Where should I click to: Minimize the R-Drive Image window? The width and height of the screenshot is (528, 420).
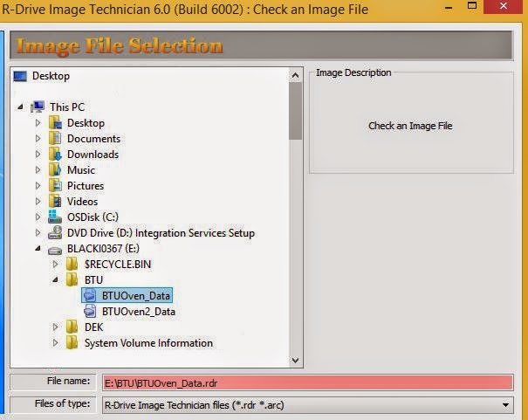449,7
